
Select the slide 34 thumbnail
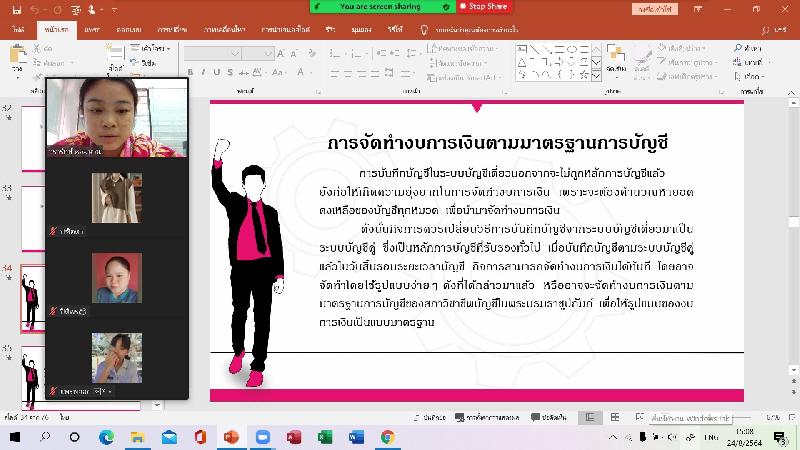tap(32, 298)
